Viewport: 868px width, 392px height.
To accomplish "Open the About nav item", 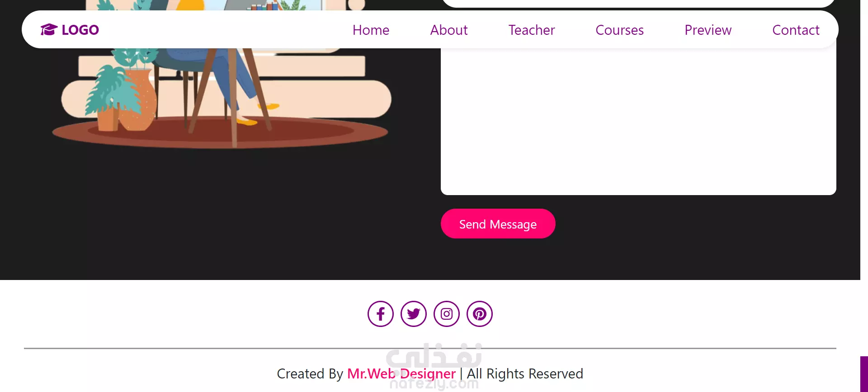I will (449, 30).
